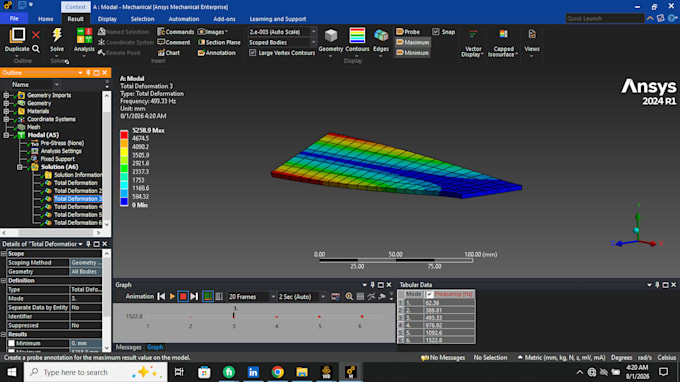Select the Edges display icon

(381, 36)
